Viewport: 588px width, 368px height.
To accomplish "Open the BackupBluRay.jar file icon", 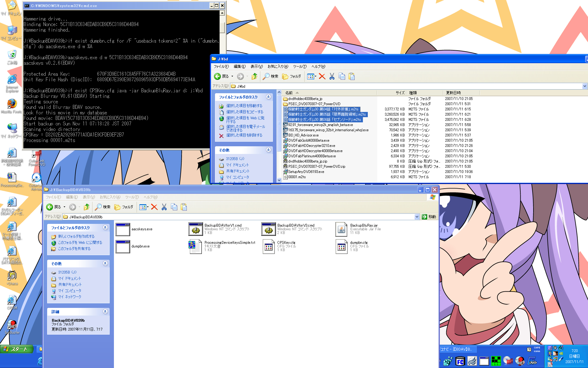I will coord(341,229).
